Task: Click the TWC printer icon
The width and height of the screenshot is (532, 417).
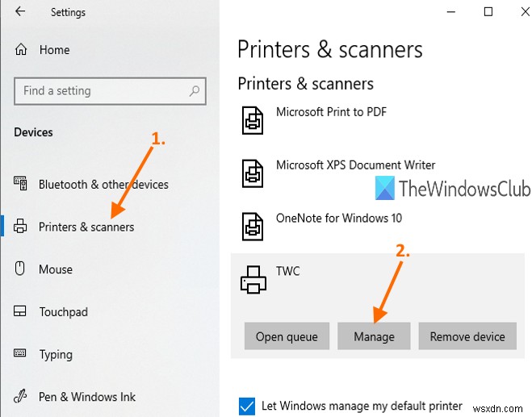Action: point(253,280)
